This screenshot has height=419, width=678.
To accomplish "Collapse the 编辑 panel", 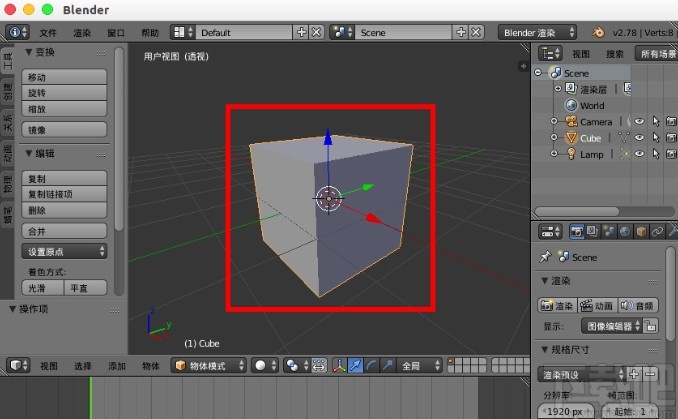I will pos(29,154).
